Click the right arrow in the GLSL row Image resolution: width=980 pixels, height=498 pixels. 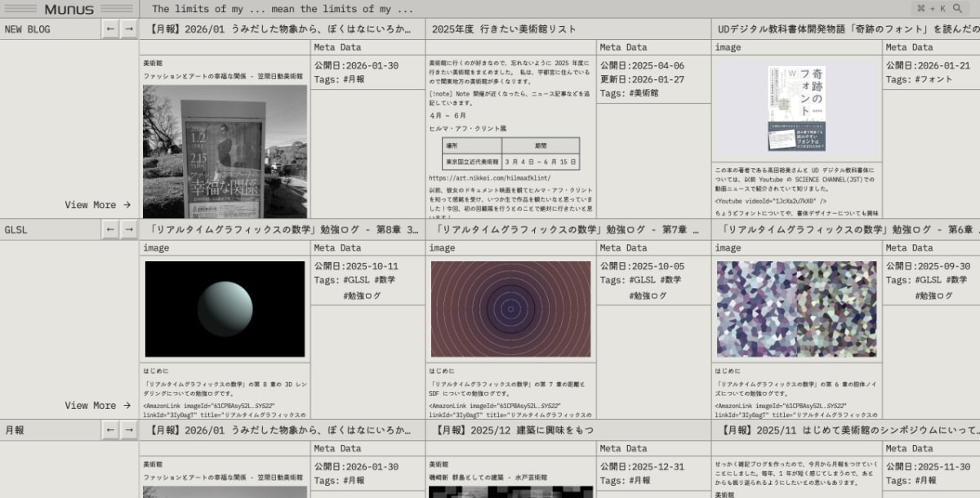coord(129,229)
